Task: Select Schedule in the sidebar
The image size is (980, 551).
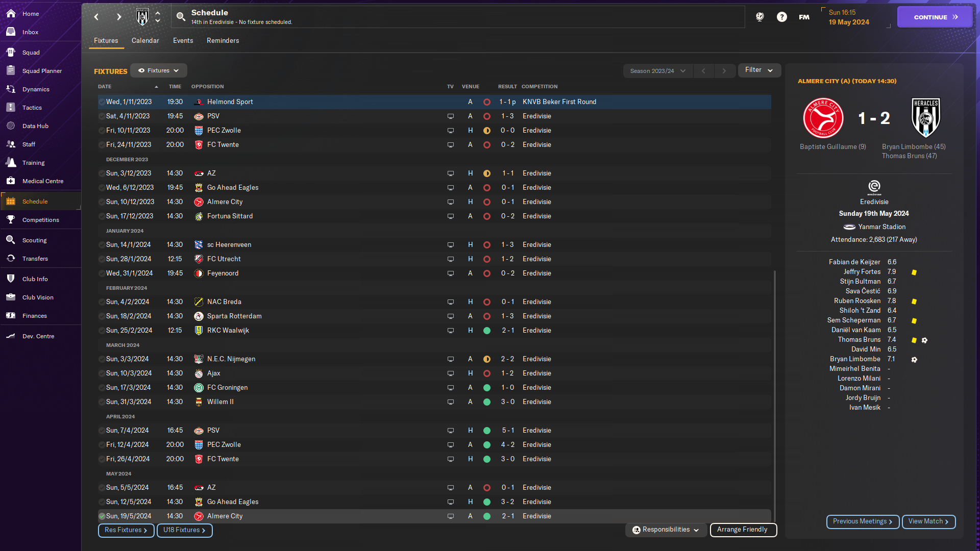Action: point(40,202)
